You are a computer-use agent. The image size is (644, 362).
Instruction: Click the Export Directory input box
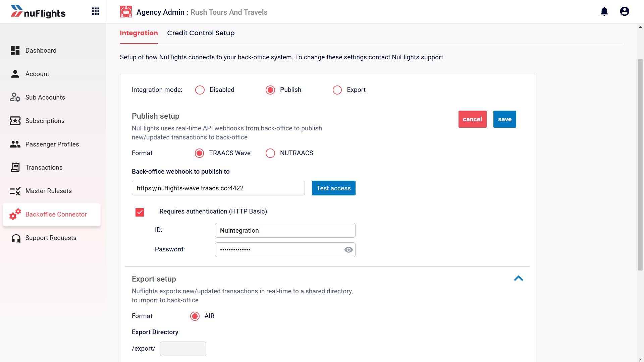point(183,349)
